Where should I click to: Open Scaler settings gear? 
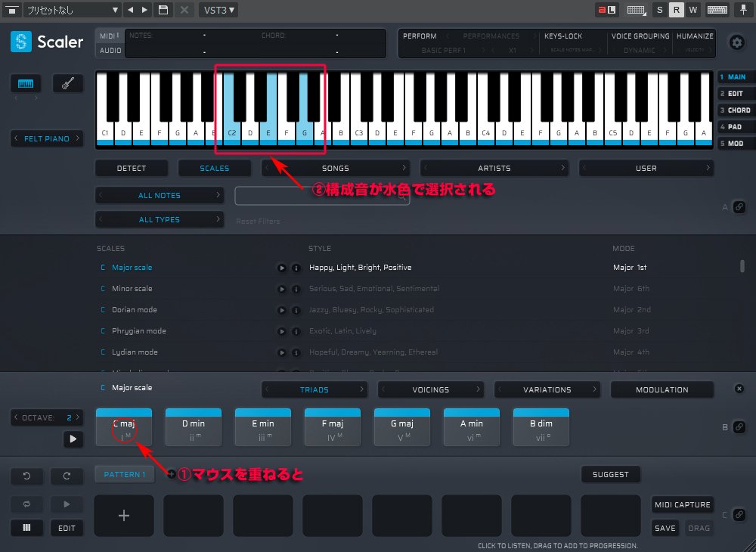pos(736,42)
